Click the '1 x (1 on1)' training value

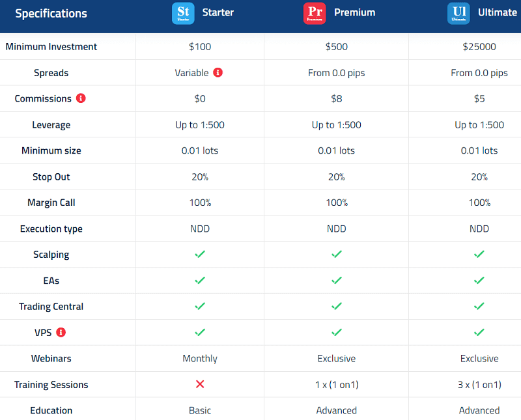point(337,385)
